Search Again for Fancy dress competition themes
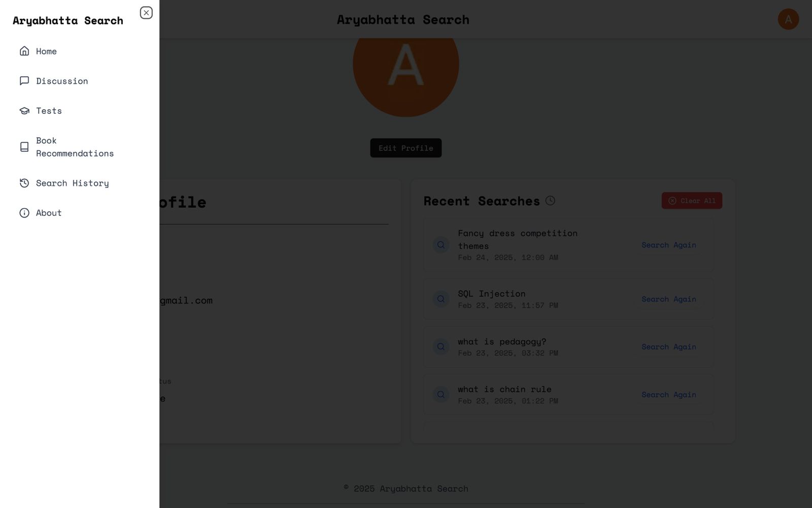Screen dimensions: 812x508 coord(669,245)
